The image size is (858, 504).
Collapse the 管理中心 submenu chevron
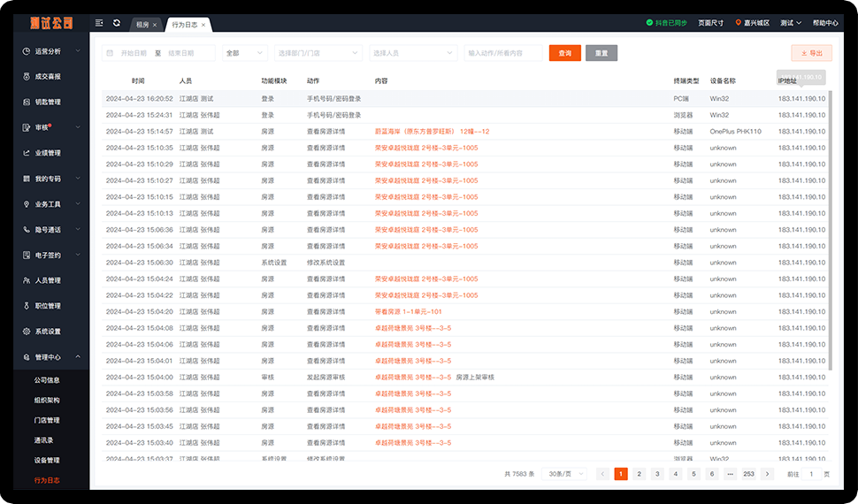(x=78, y=357)
